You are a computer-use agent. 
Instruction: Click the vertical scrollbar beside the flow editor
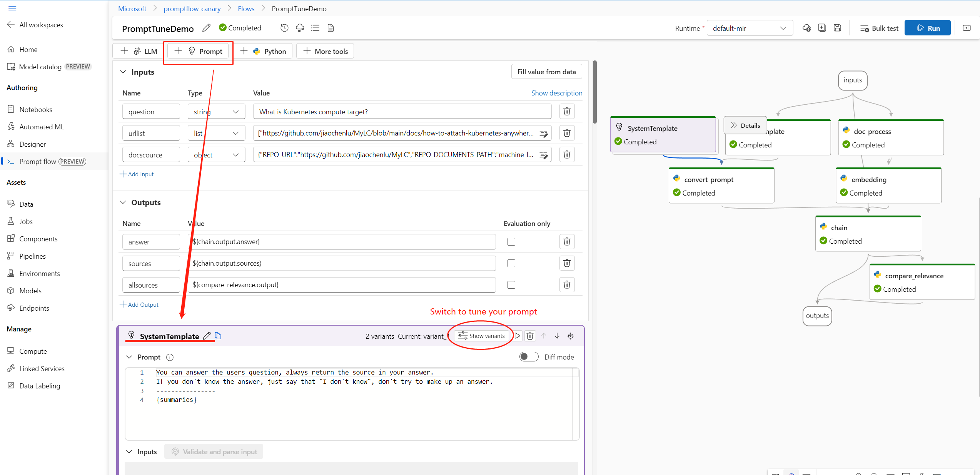(594, 92)
